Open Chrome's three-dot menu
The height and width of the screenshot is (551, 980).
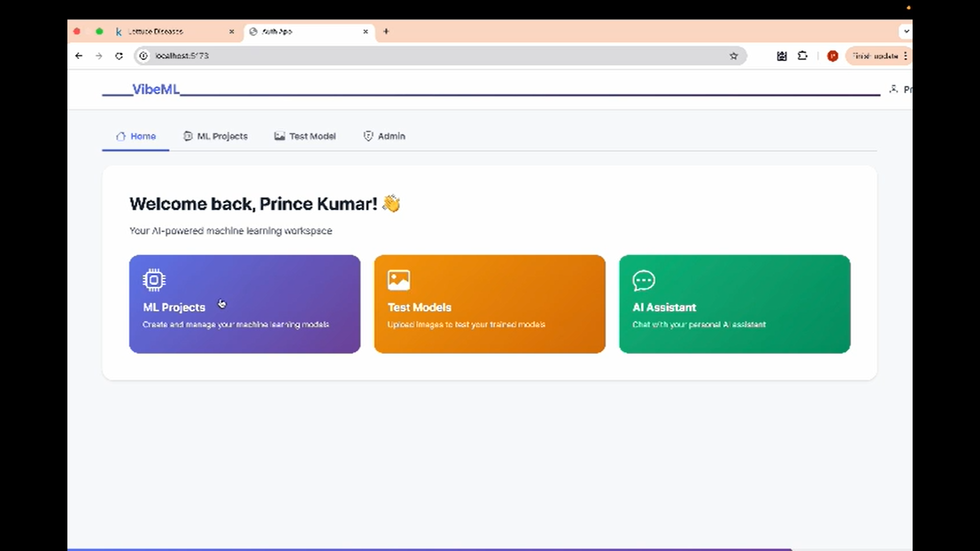tap(905, 56)
